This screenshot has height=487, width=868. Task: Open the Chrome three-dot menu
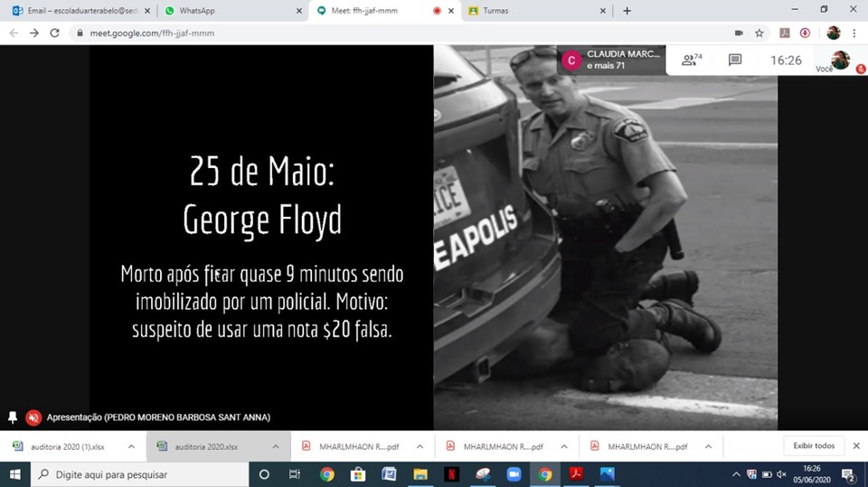coord(854,33)
